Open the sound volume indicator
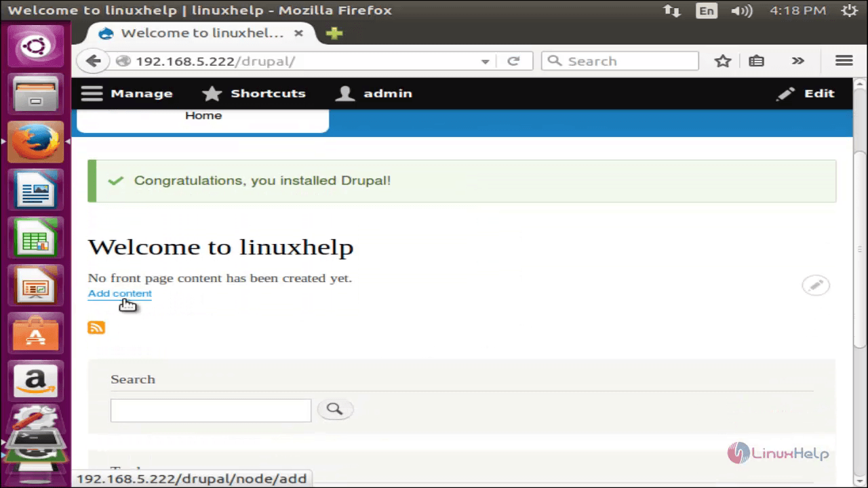Viewport: 868px width, 488px height. [742, 11]
